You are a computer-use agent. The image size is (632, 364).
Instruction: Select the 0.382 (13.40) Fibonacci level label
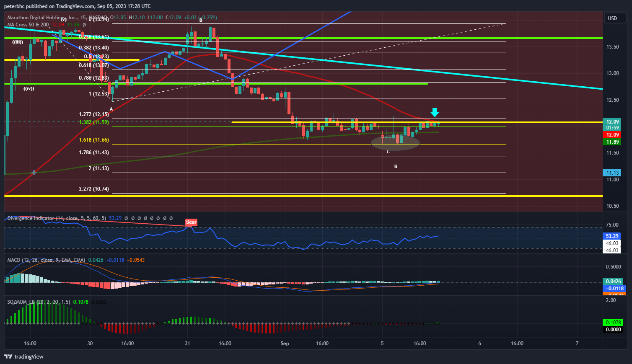tap(94, 48)
